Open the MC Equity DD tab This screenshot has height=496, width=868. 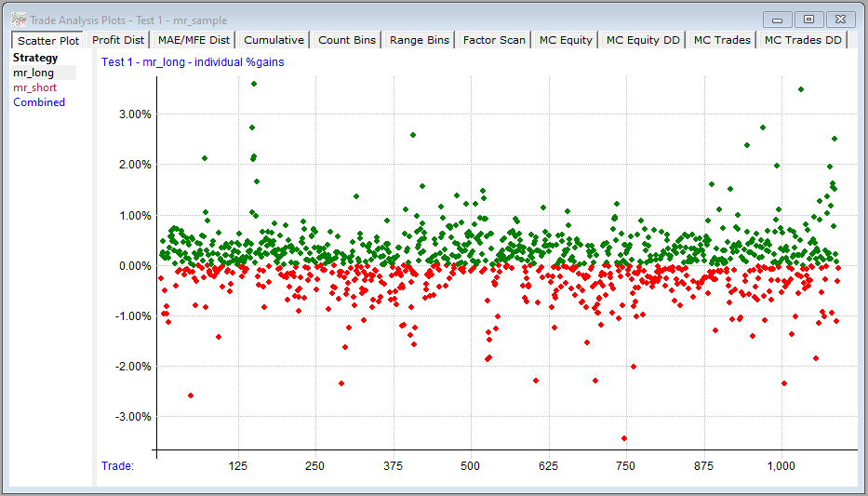tap(643, 40)
